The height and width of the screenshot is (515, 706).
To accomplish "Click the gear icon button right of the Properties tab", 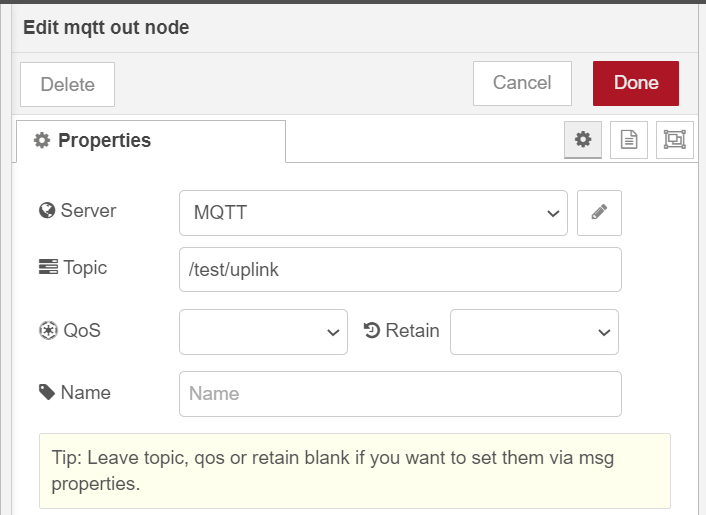I will pos(583,140).
